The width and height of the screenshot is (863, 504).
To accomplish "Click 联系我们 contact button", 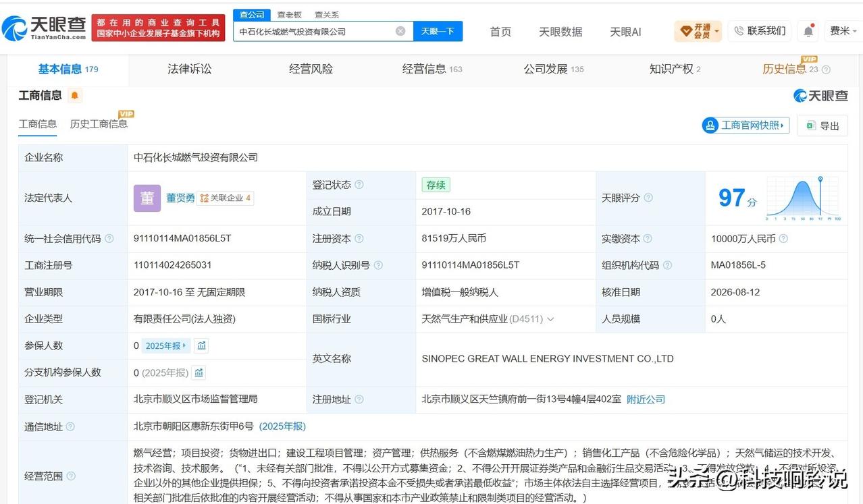I will click(x=760, y=31).
